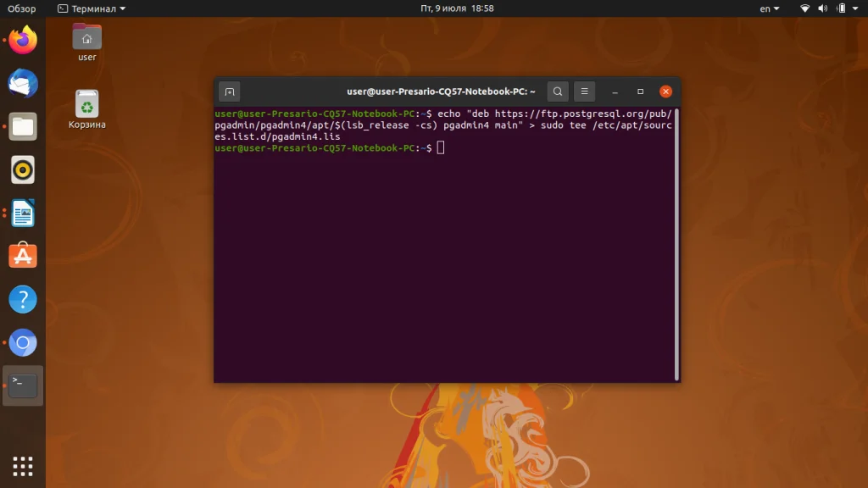Open a new terminal tab
The width and height of the screenshot is (868, 488).
(x=228, y=91)
